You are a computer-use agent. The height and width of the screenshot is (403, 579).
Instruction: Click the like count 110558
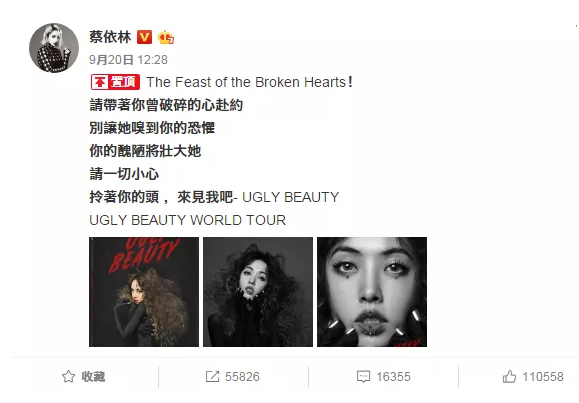point(543,377)
